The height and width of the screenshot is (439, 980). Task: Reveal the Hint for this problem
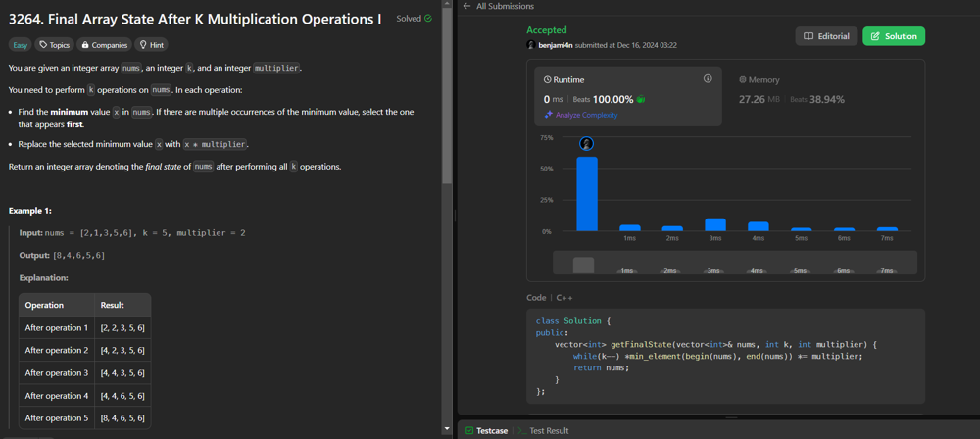point(151,45)
